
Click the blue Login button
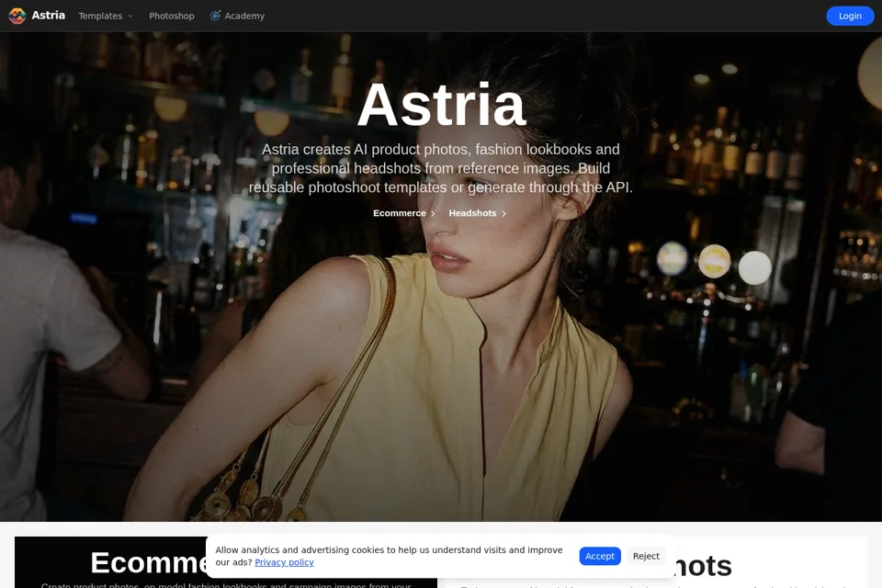click(849, 16)
